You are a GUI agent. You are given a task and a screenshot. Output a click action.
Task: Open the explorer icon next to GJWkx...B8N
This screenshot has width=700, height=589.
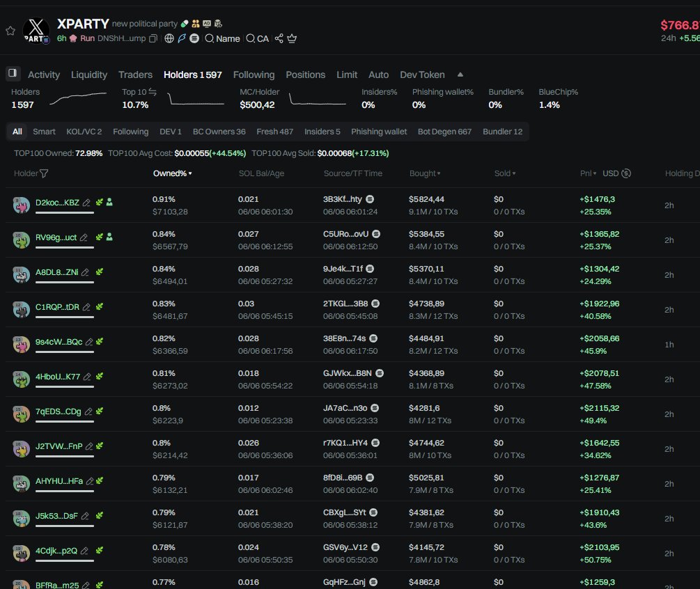pyautogui.click(x=380, y=373)
